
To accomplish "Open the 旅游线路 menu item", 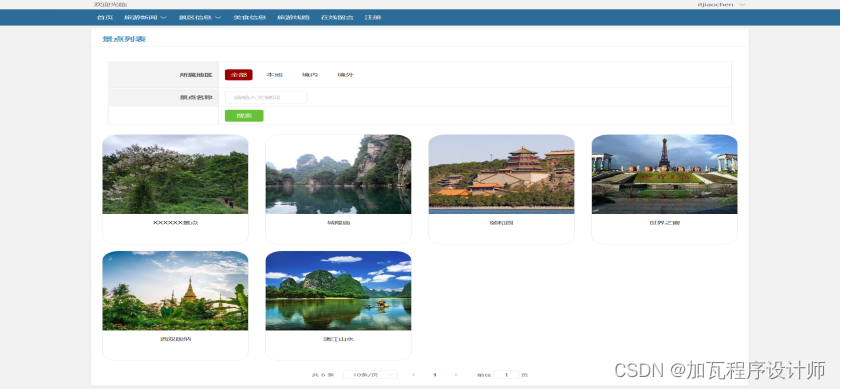I will 293,17.
